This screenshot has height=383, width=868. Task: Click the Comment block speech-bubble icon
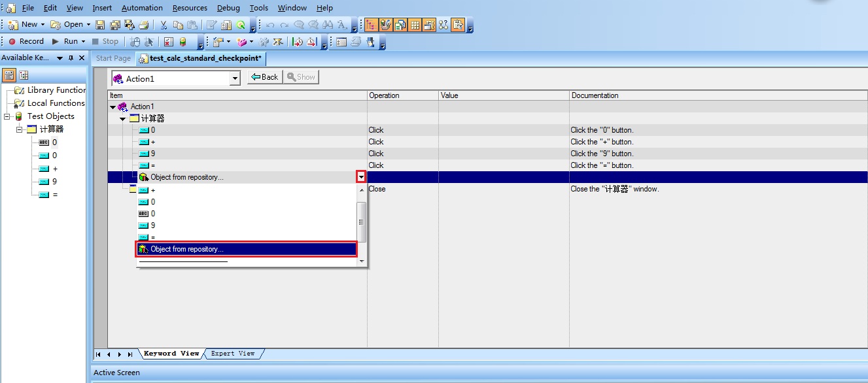tap(299, 25)
